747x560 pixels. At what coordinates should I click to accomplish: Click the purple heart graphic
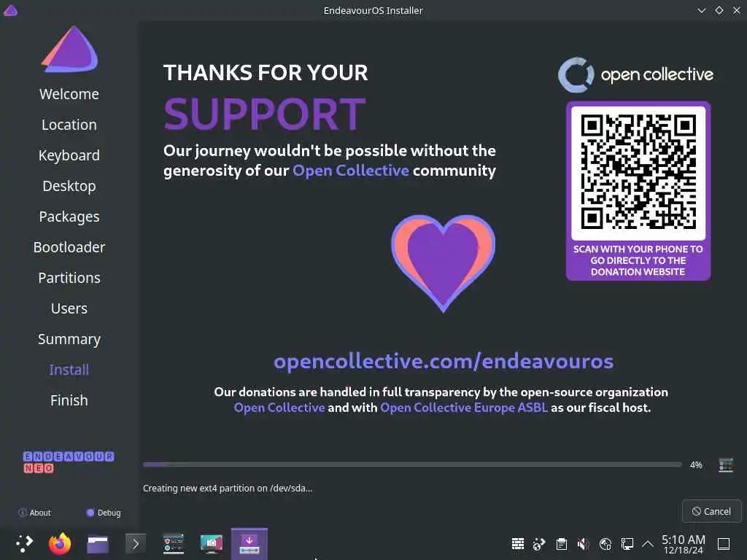[x=443, y=263]
